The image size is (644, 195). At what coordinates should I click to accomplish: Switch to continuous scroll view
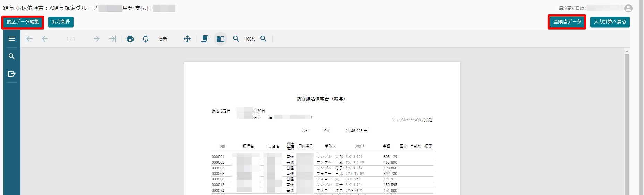click(205, 39)
